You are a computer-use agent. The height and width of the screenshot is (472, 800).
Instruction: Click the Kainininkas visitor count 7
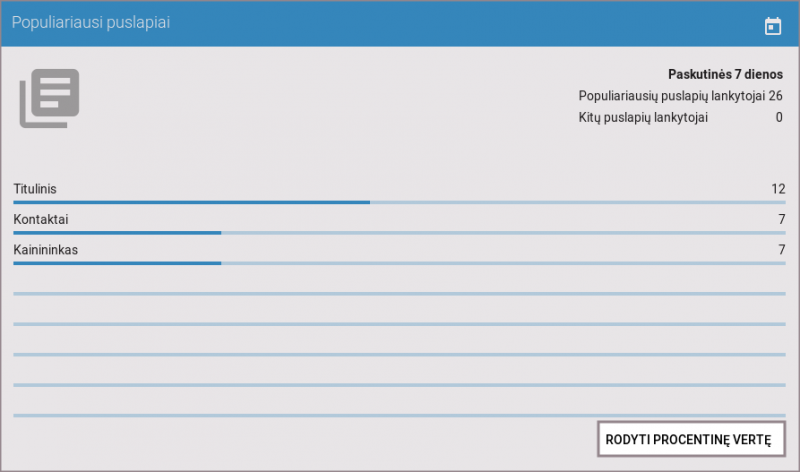(x=782, y=250)
